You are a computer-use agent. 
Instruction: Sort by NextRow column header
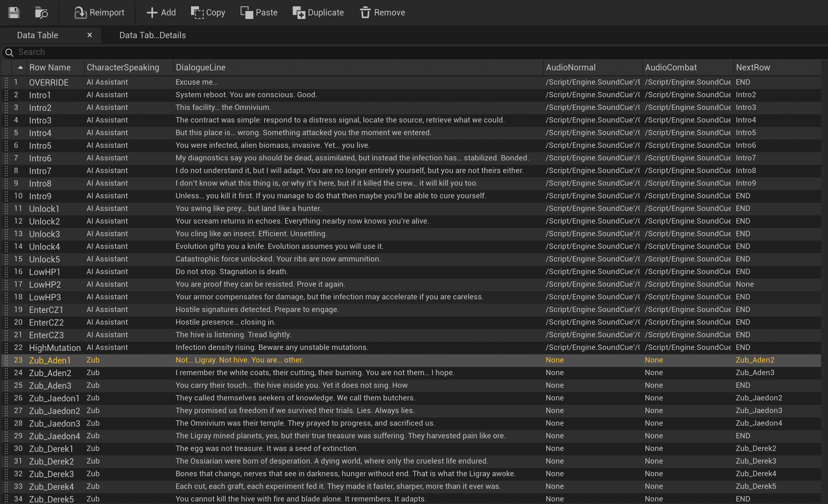[x=753, y=68]
